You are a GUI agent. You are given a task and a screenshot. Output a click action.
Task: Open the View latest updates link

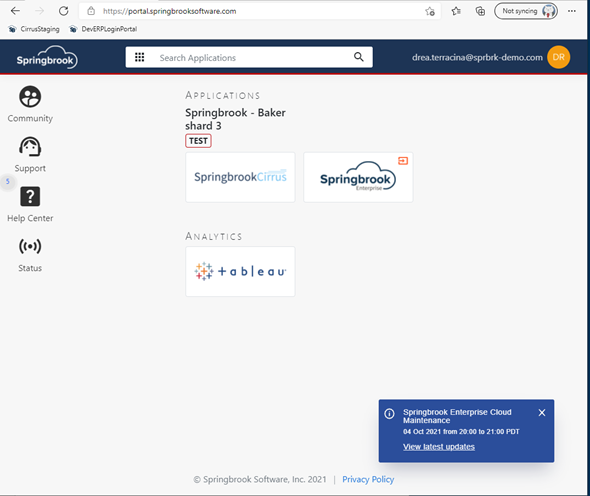[x=439, y=447]
